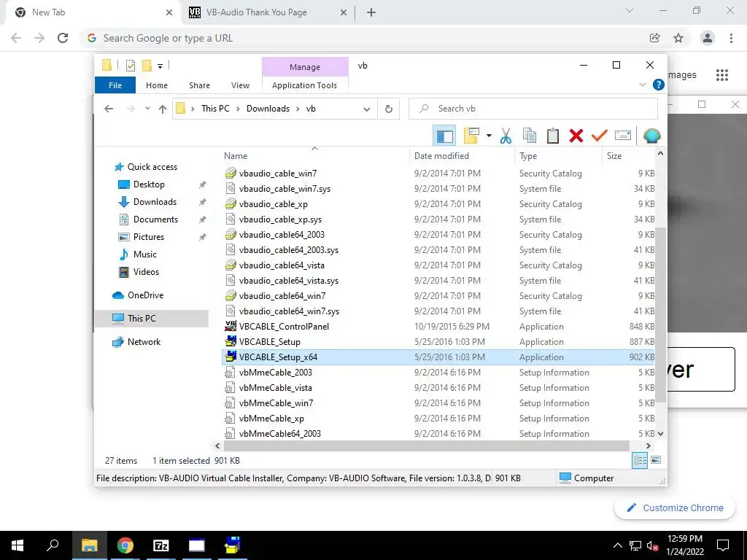747x560 pixels.
Task: Click the muted volume tray icon
Action: (x=652, y=545)
